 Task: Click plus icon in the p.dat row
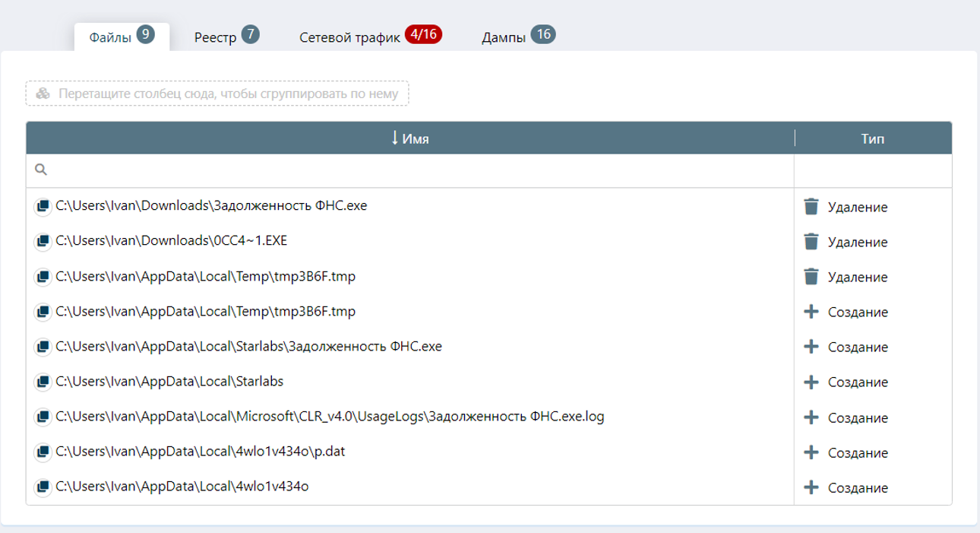coord(811,452)
